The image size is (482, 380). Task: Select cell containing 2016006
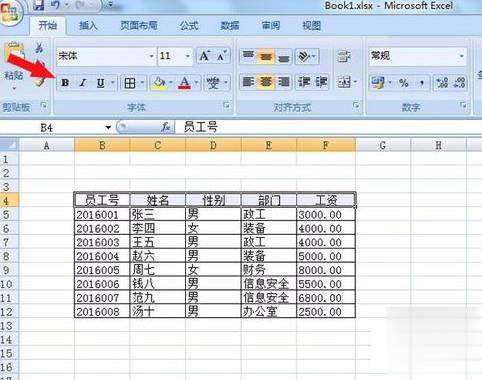pos(102,284)
